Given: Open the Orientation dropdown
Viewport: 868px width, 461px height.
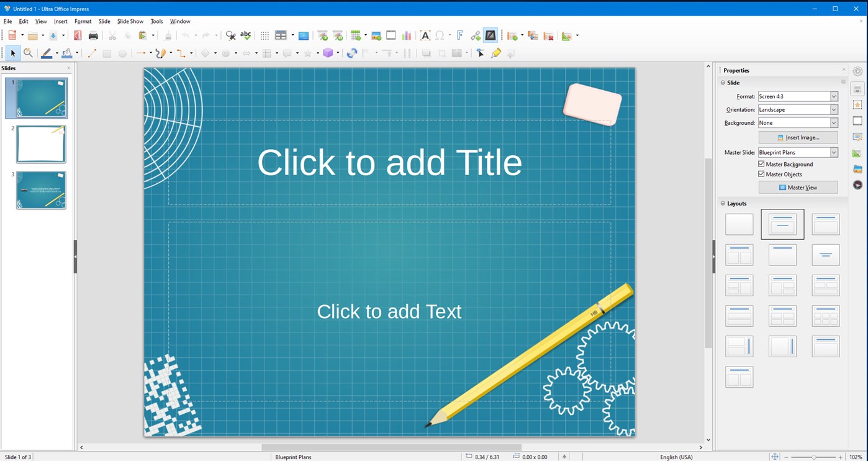Looking at the screenshot, I should 834,109.
